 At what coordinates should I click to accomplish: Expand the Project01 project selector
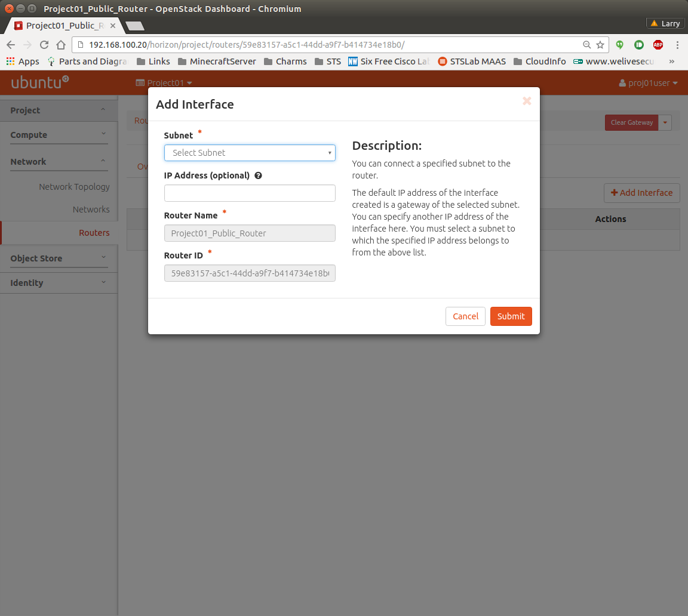(x=164, y=83)
